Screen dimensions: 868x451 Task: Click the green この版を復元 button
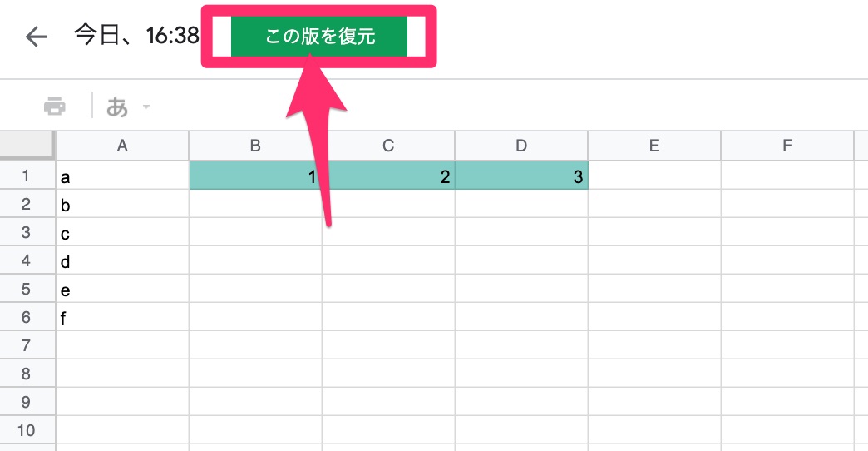tap(319, 37)
